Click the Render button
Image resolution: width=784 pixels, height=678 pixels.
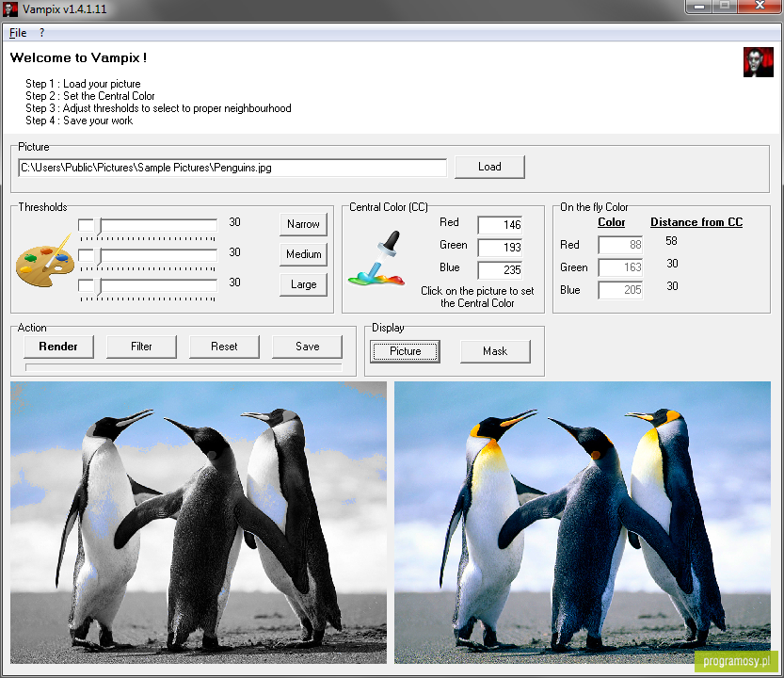58,347
